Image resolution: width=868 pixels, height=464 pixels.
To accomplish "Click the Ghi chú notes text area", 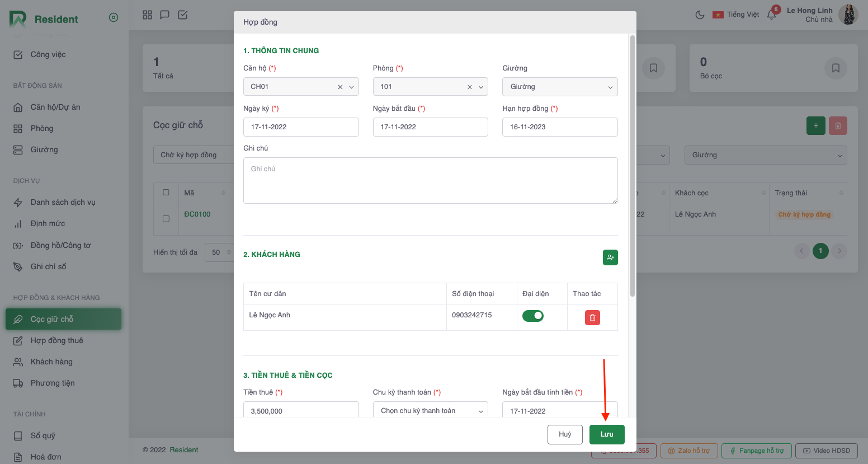I will click(x=430, y=180).
